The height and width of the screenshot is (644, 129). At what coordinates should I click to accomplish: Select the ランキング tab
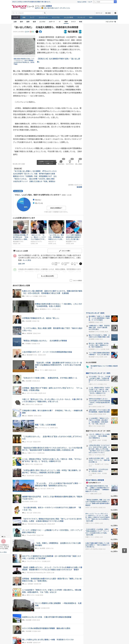click(81, 17)
